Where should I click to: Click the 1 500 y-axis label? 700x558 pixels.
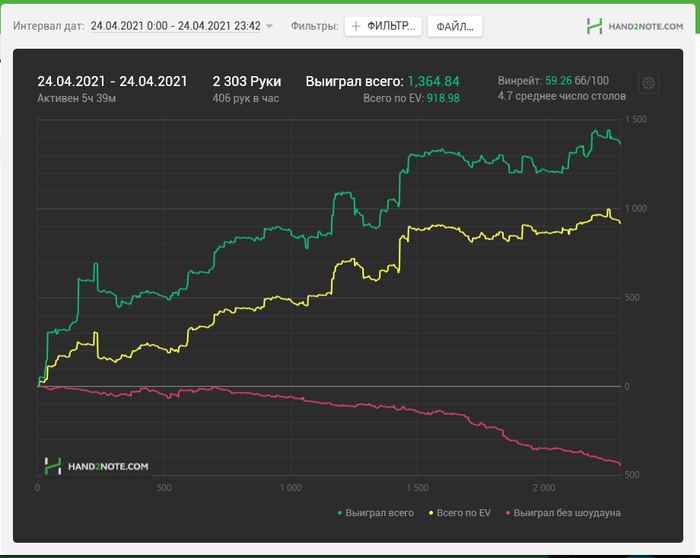[636, 119]
